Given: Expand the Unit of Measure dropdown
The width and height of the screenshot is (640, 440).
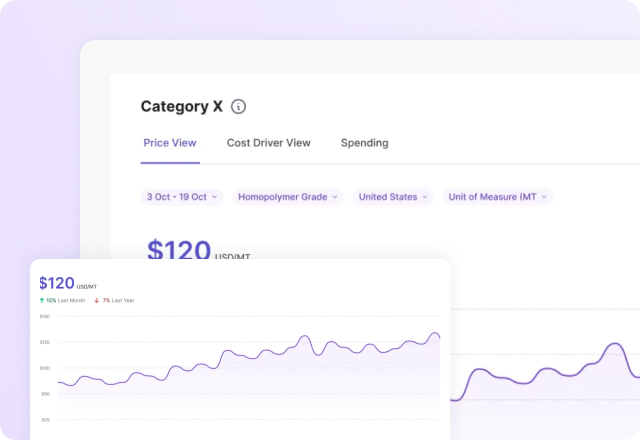Looking at the screenshot, I should [498, 197].
